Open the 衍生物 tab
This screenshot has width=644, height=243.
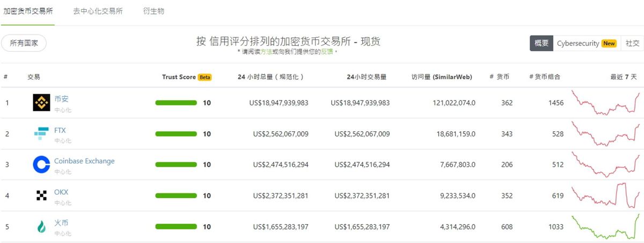click(x=153, y=11)
